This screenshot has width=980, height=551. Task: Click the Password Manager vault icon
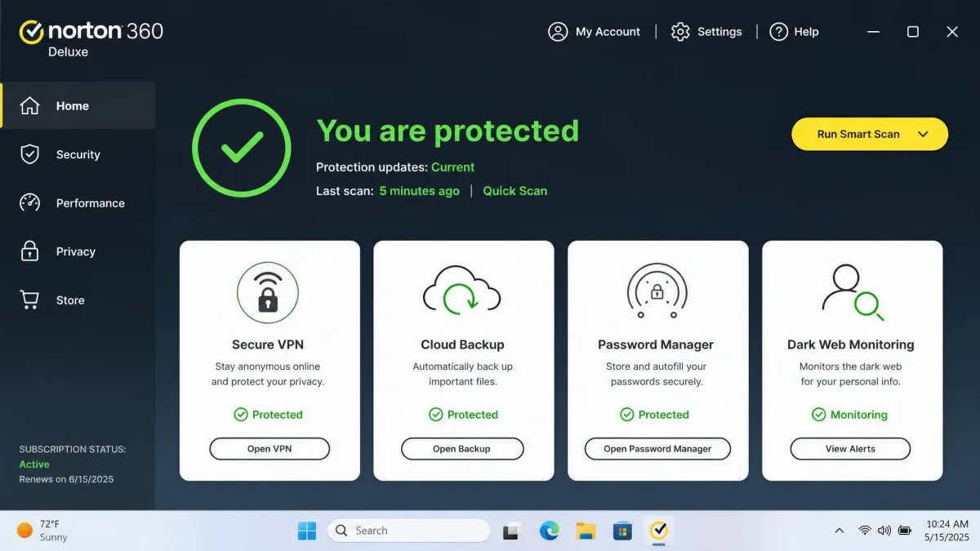click(657, 291)
